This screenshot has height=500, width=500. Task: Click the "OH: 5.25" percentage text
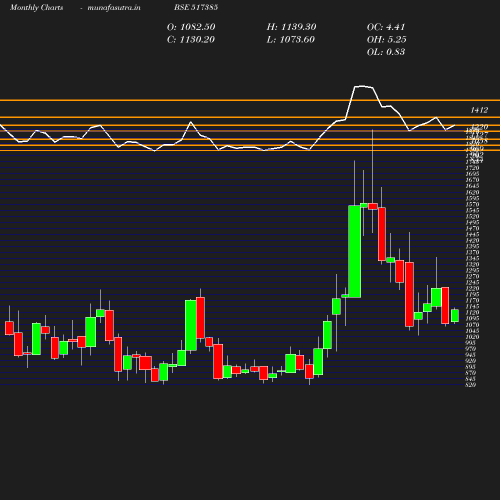[x=387, y=40]
